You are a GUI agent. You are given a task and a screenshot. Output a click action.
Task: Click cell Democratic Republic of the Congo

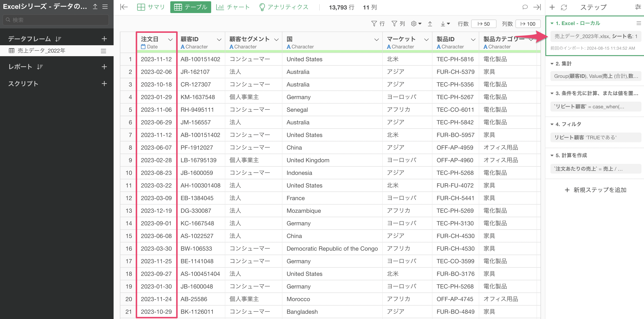point(332,249)
